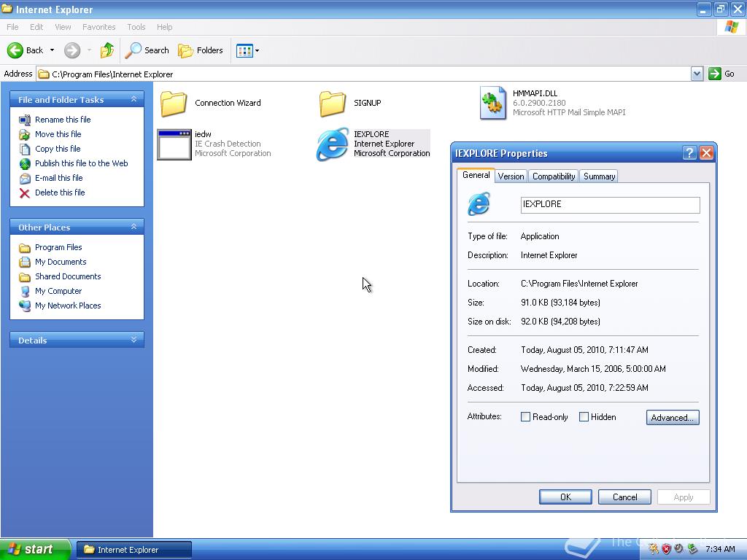Click Cancel in IEXPLORE Properties

coord(624,497)
